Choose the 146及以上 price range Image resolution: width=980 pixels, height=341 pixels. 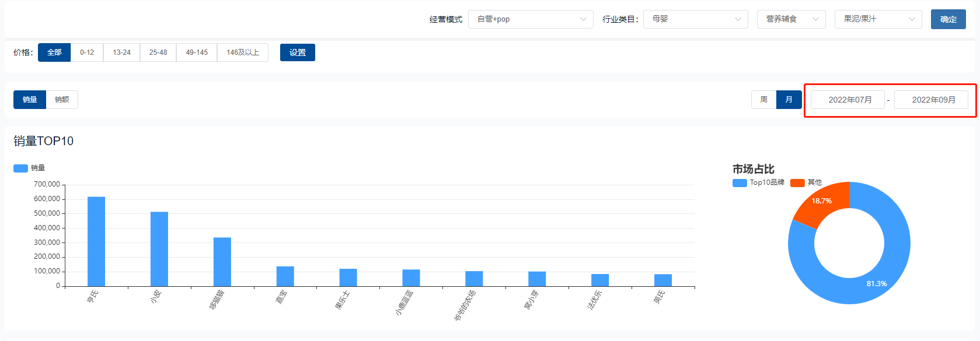(x=243, y=52)
